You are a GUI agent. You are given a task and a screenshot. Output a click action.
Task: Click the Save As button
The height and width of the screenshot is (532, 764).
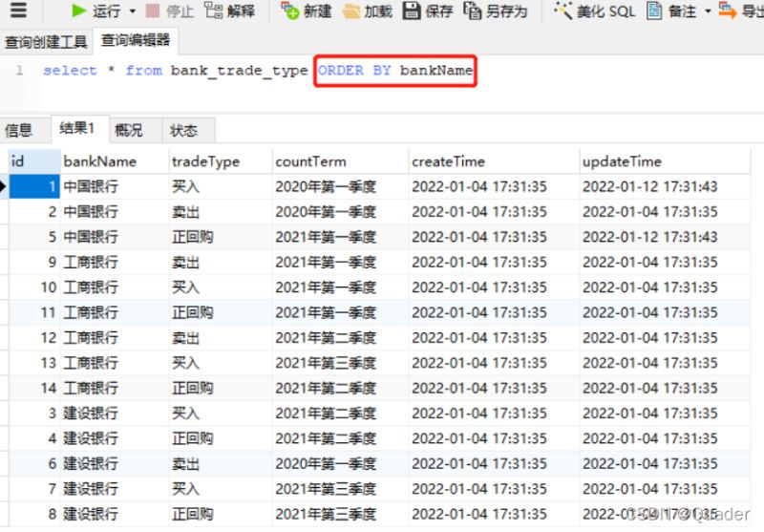[495, 11]
